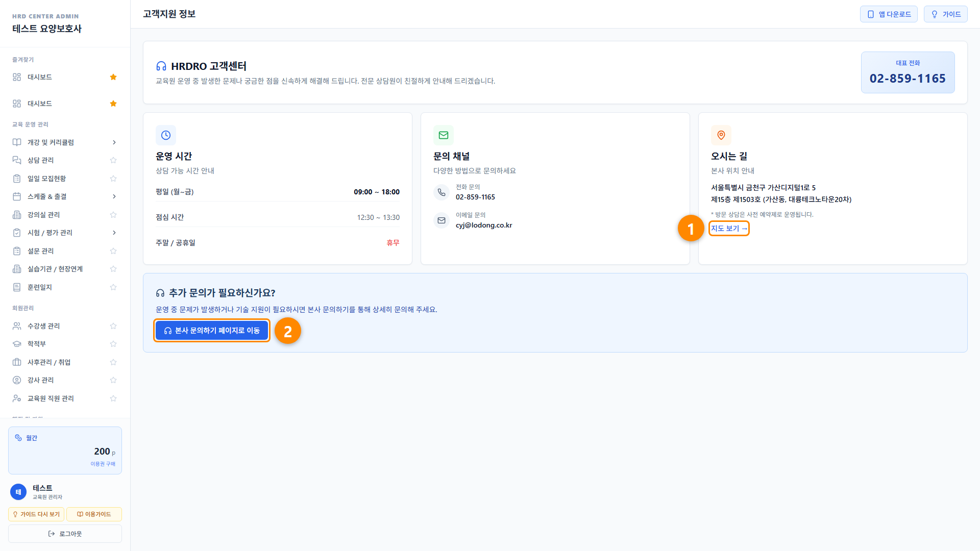
Task: Toggle favorite star for 상담 관리
Action: tap(113, 160)
